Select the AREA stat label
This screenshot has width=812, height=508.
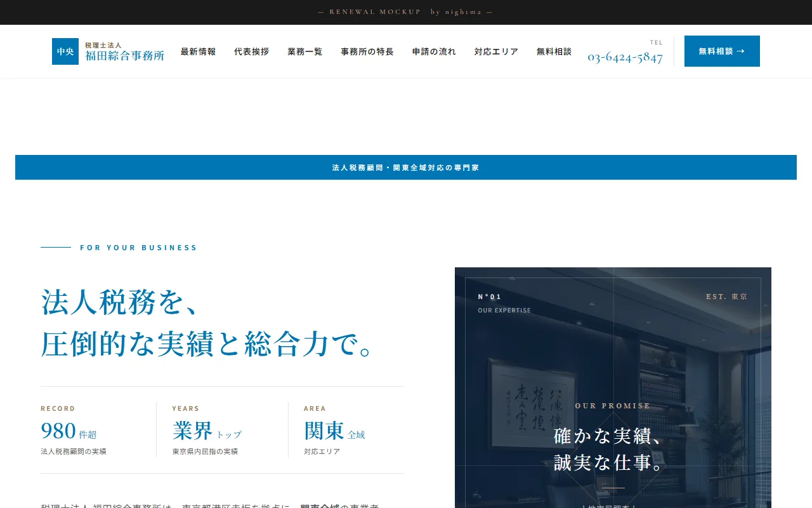(x=315, y=409)
